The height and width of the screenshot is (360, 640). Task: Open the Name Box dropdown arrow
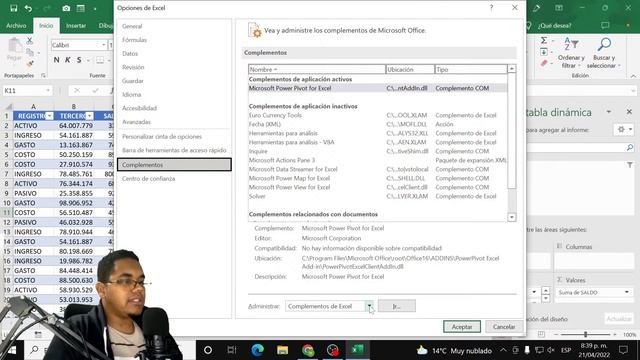48,91
